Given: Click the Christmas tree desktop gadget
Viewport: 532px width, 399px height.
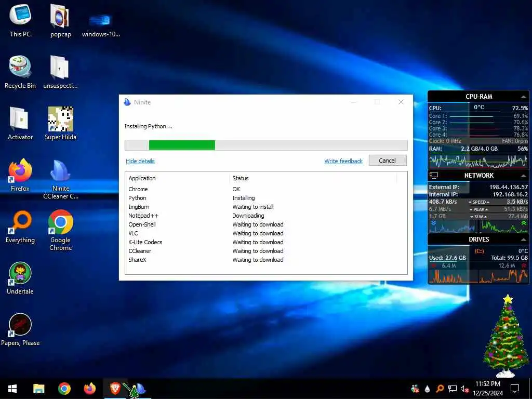Looking at the screenshot, I should 506,336.
